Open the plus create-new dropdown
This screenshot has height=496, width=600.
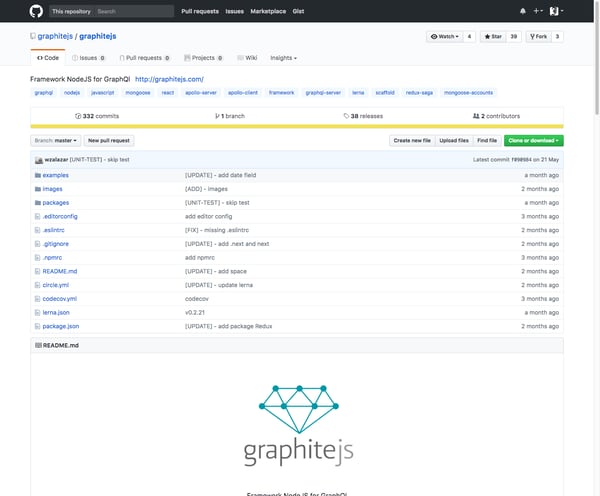click(x=538, y=11)
